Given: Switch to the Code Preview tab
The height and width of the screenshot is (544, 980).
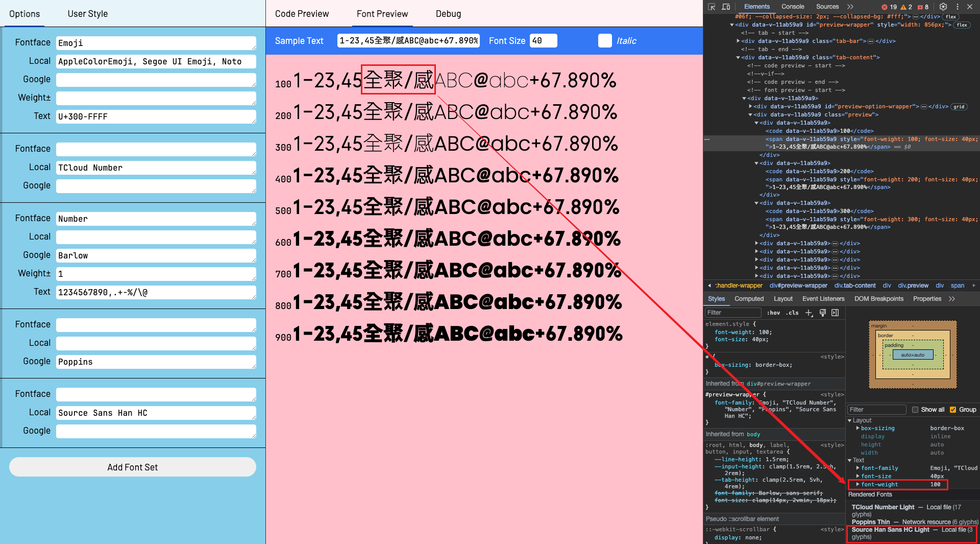Looking at the screenshot, I should coord(302,14).
